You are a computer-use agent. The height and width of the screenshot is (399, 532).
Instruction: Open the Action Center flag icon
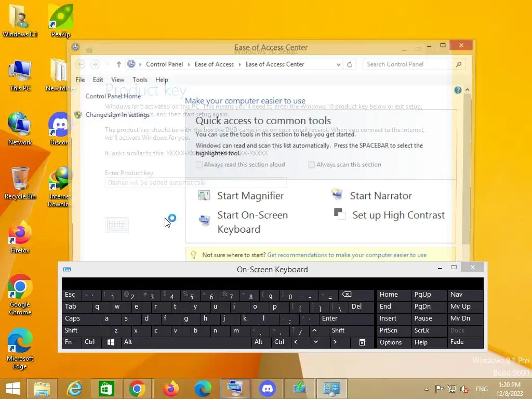click(x=439, y=389)
